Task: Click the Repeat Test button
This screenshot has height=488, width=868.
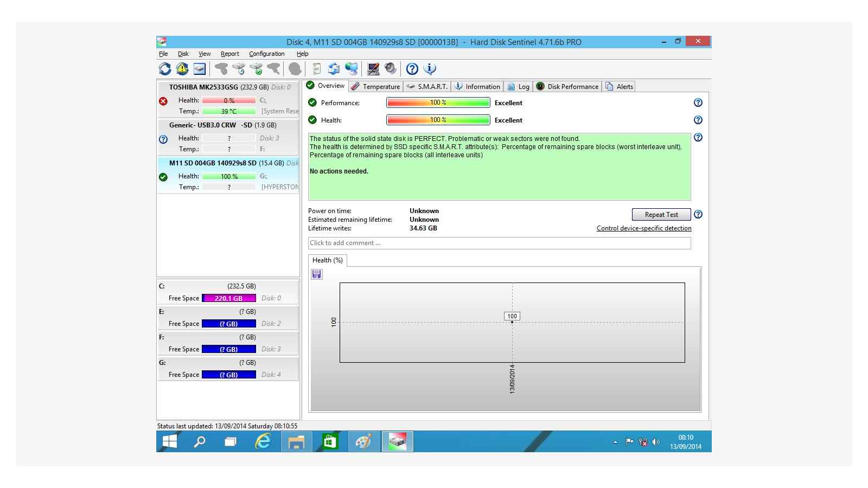Action: (661, 214)
